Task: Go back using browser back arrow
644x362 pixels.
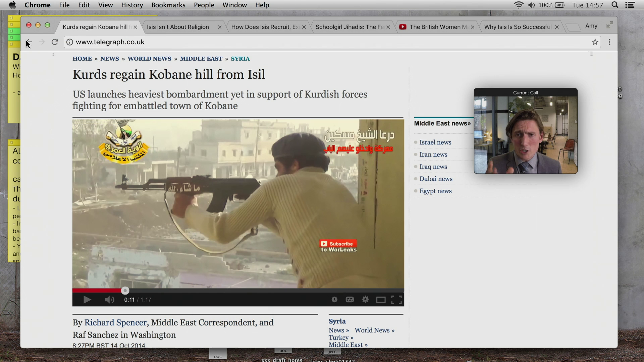Action: [x=29, y=42]
